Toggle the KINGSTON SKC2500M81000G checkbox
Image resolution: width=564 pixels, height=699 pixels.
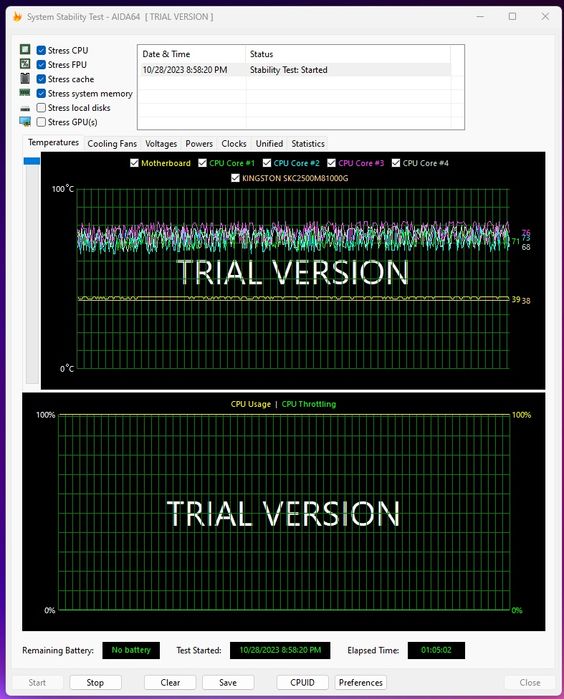(235, 178)
